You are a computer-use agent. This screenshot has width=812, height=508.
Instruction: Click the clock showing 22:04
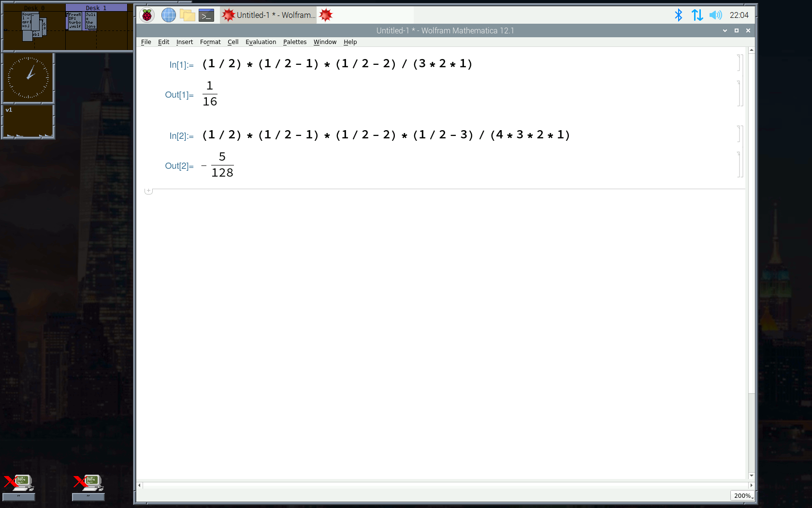click(x=739, y=15)
